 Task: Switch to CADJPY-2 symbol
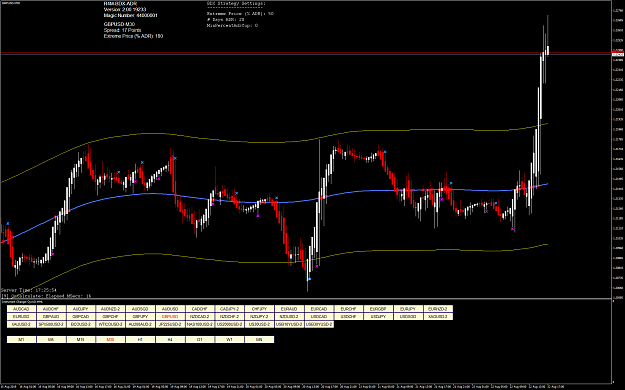[230, 309]
